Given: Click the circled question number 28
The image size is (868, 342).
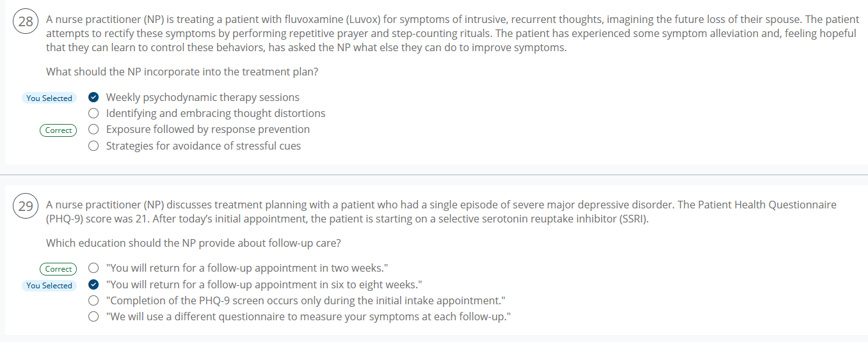Looking at the screenshot, I should click(26, 22).
